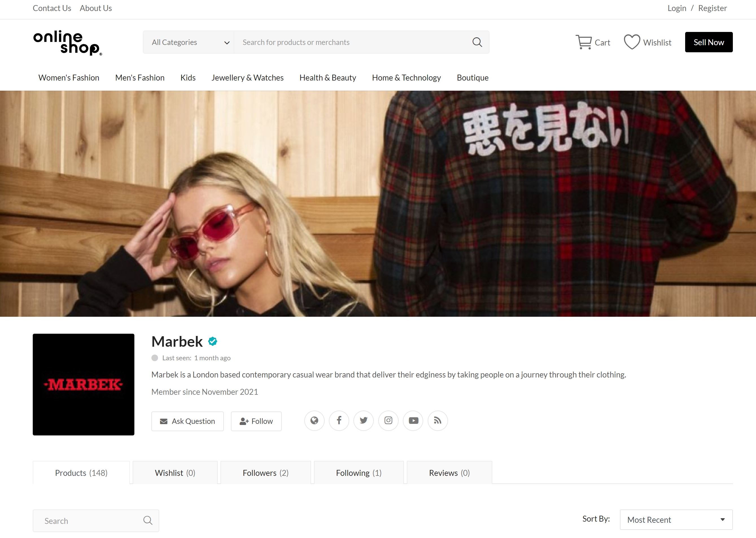The image size is (756, 538).
Task: Click the Register link
Action: point(712,8)
